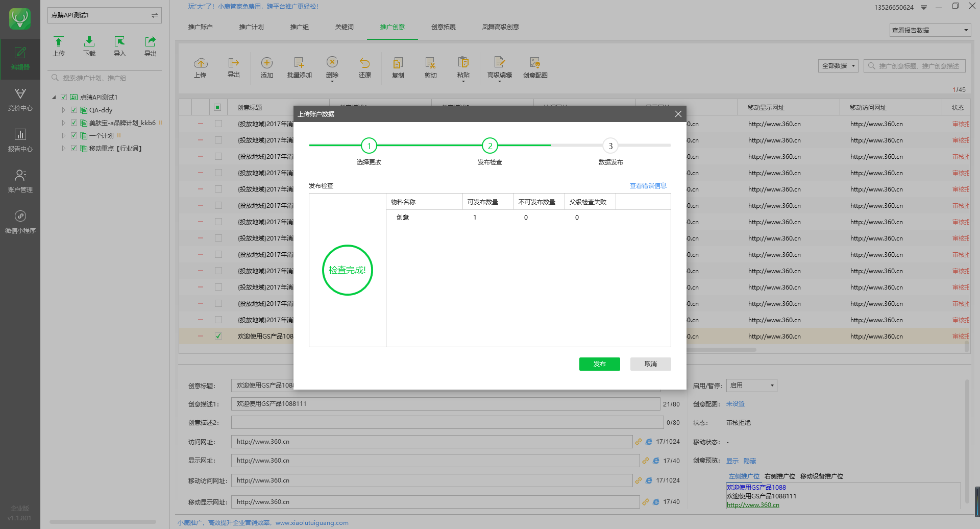This screenshot has width=980, height=529.
Task: Click the green deer application logo
Action: coord(20,19)
